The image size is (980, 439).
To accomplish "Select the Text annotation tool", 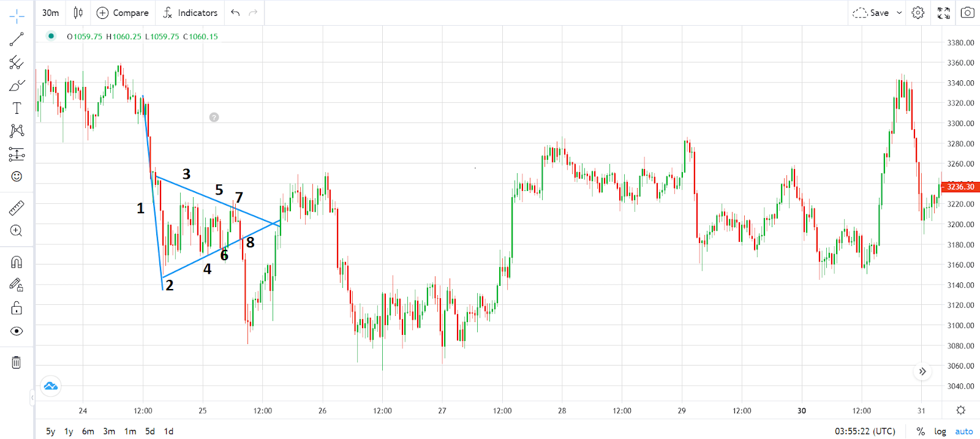I will coord(17,108).
